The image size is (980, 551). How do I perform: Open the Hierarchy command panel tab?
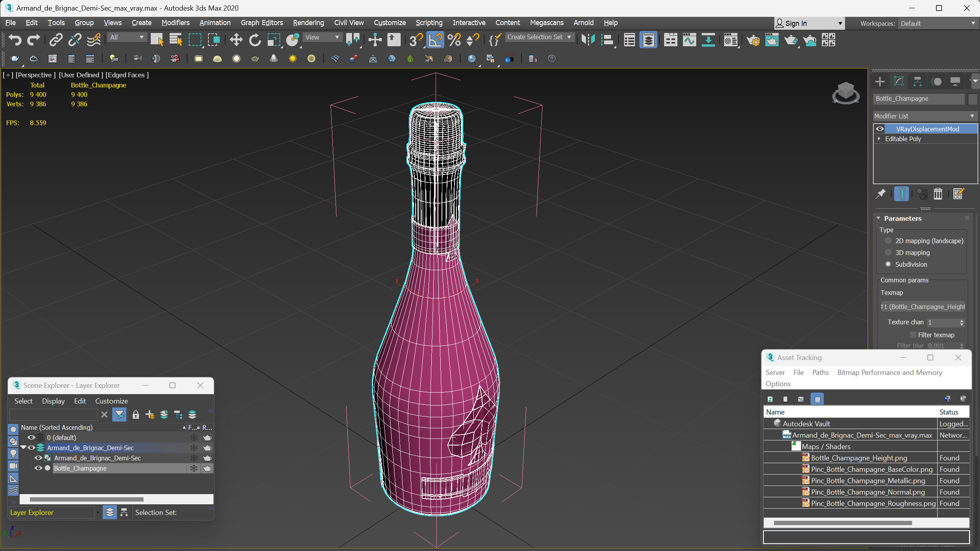tap(918, 81)
